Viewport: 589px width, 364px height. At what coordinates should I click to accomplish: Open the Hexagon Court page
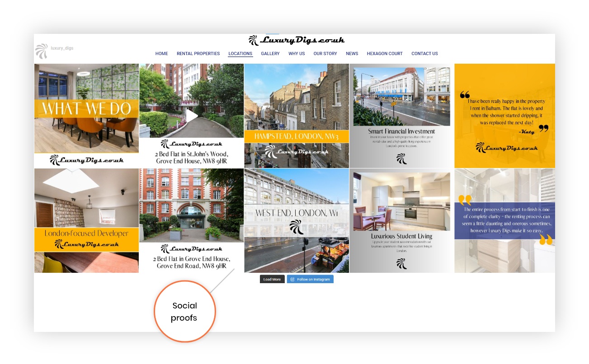pos(385,54)
